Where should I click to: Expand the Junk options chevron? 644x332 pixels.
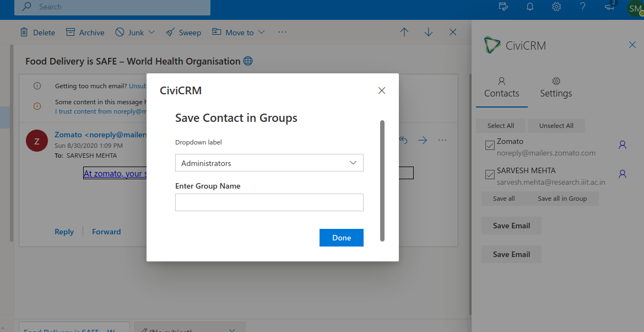[151, 32]
